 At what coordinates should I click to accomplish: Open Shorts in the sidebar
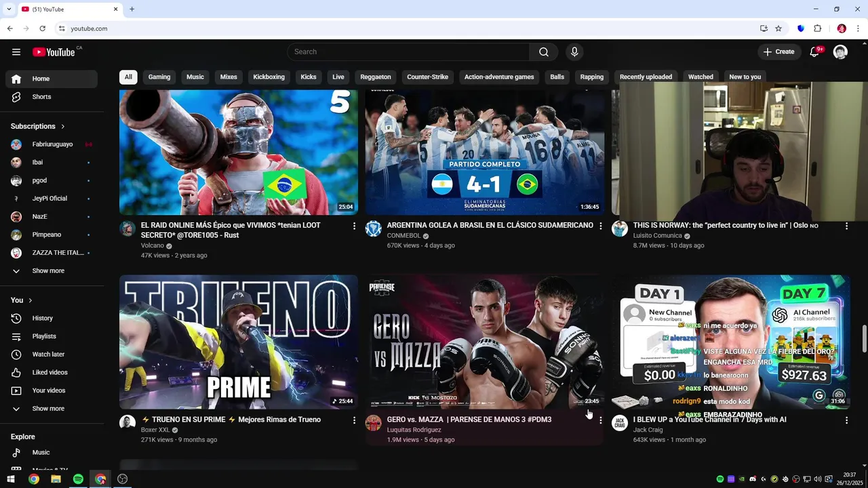coord(52,97)
